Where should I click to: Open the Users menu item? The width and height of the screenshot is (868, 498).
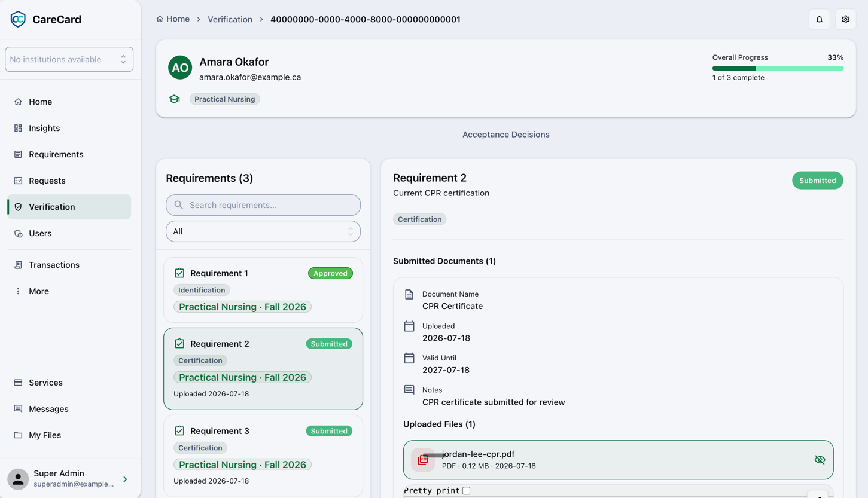point(69,233)
